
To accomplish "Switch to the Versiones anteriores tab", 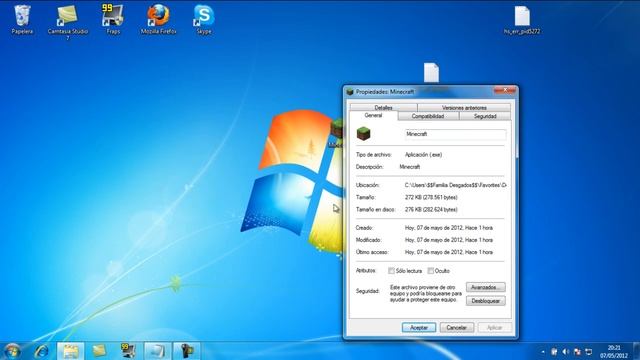I will (464, 107).
